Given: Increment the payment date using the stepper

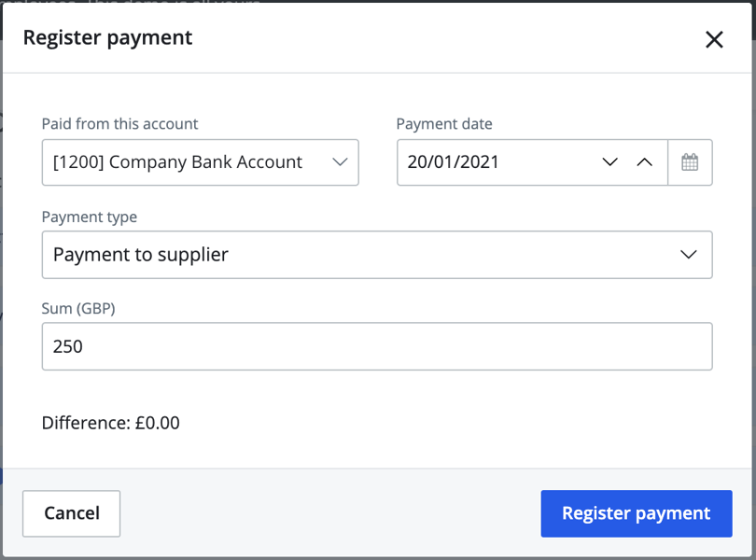Looking at the screenshot, I should pyautogui.click(x=645, y=161).
